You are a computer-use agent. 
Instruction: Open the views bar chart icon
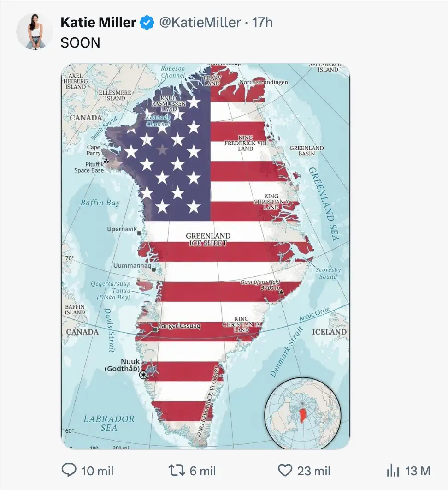[393, 471]
